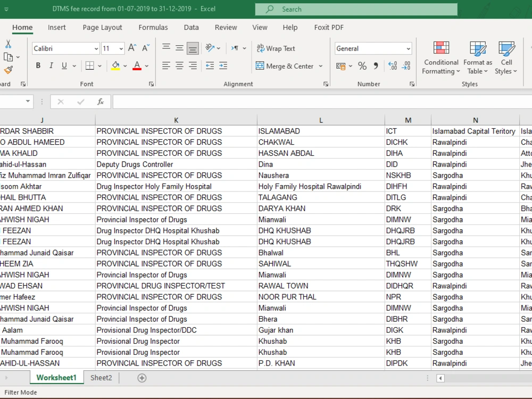532x399 pixels.
Task: Toggle Bottom Align for cells
Action: 193,48
